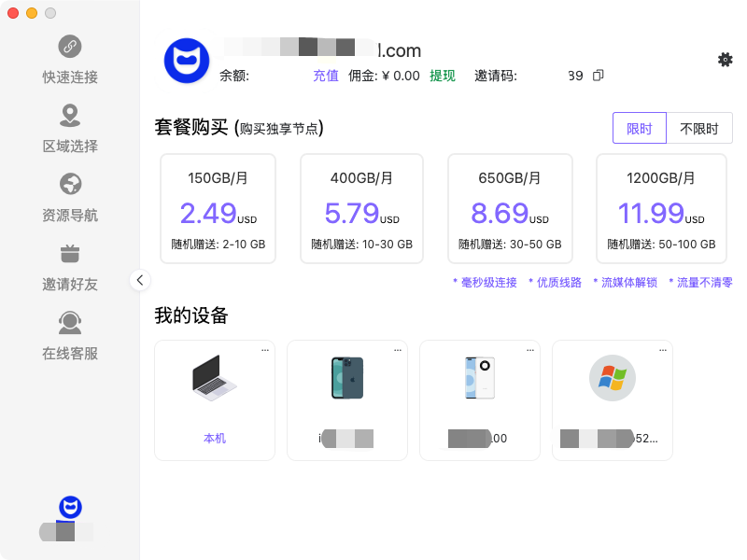Choose the 150GB/月 2.49 USD plan

[x=218, y=209]
